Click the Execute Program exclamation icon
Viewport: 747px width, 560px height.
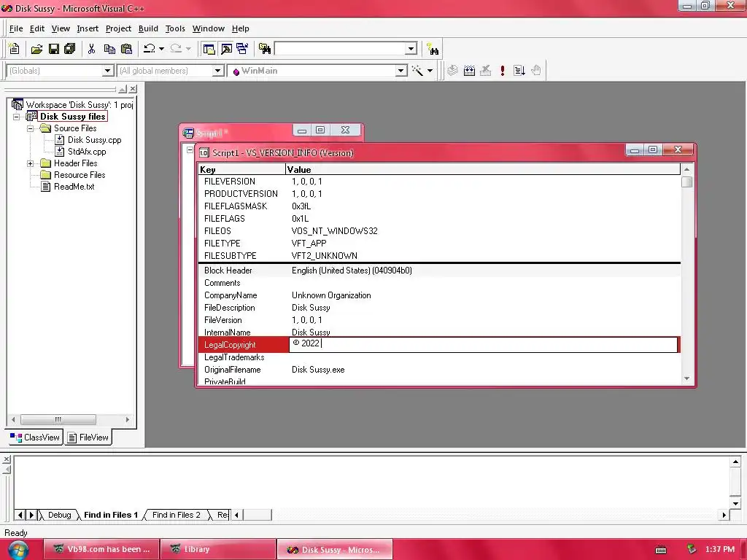pyautogui.click(x=502, y=71)
